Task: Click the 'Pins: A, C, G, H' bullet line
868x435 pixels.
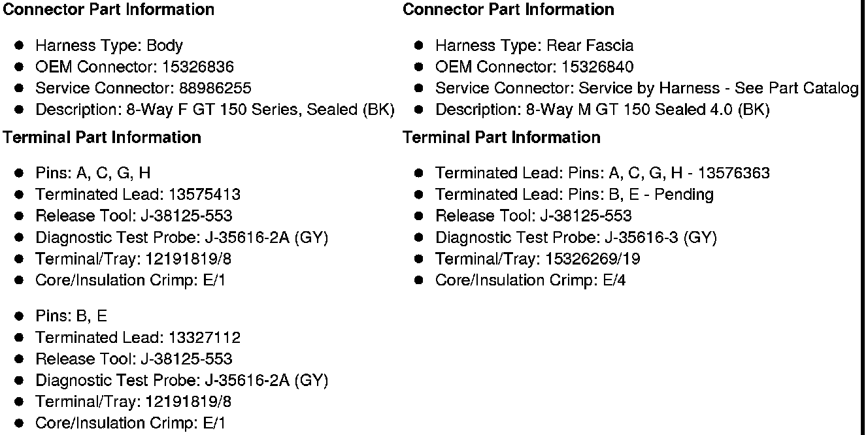Action: [x=93, y=173]
